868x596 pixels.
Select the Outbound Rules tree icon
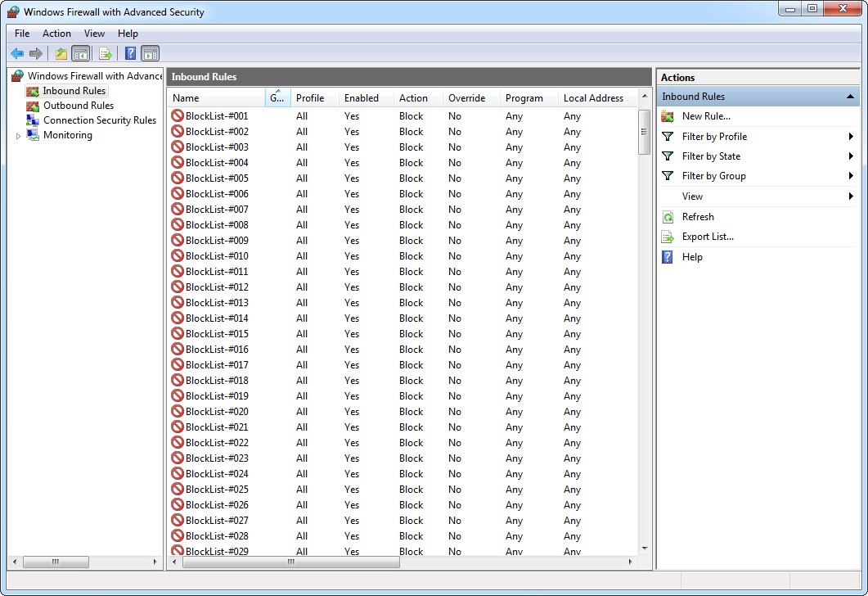(x=33, y=106)
